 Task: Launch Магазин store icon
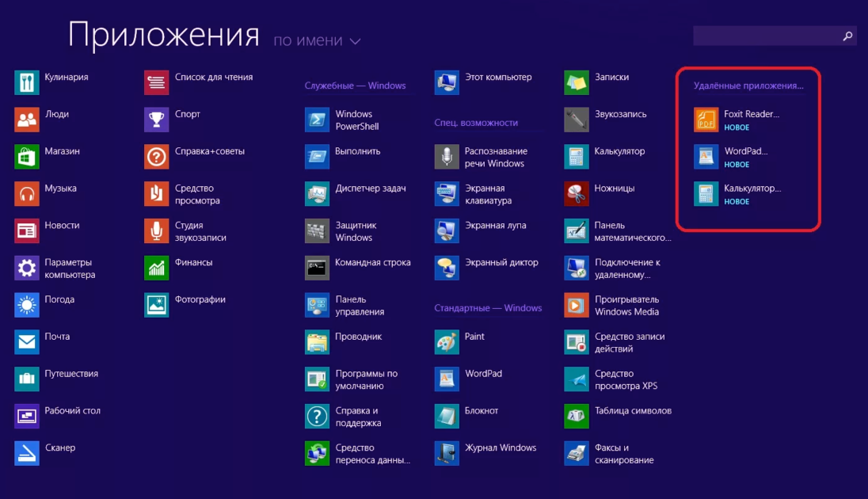coord(27,157)
